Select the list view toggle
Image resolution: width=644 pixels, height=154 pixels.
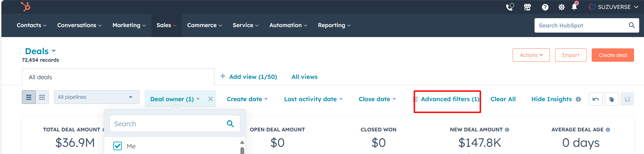pyautogui.click(x=29, y=97)
